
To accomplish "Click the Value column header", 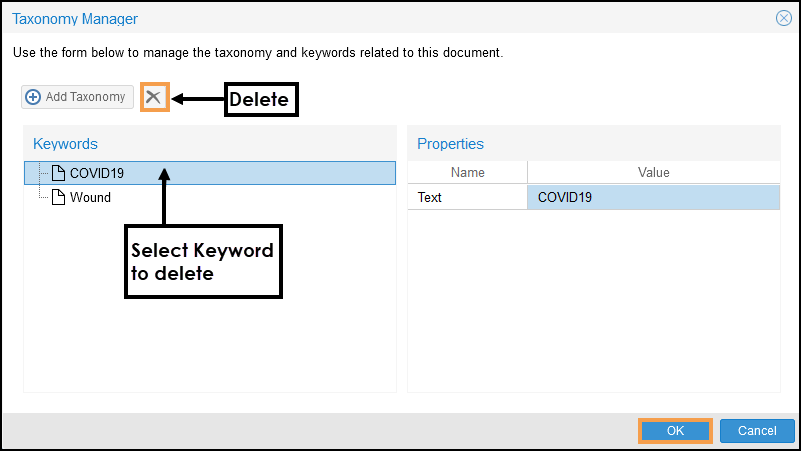I will pos(653,173).
